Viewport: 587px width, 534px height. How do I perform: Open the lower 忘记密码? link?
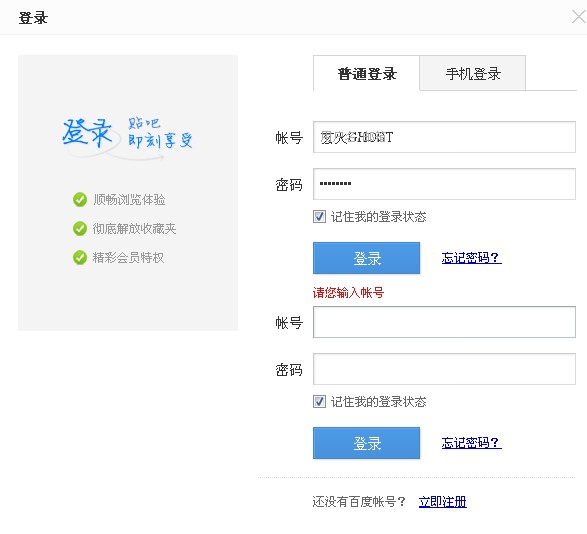click(471, 443)
